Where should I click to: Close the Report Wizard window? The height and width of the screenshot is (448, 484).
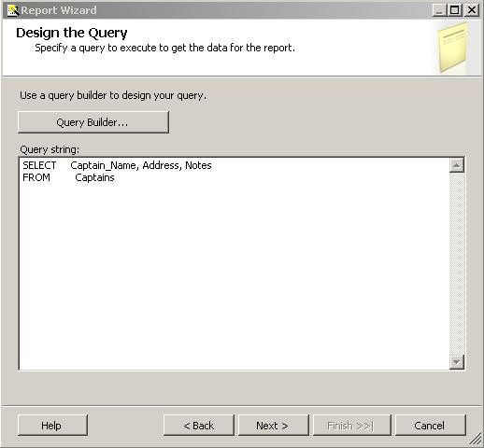pyautogui.click(x=472, y=10)
